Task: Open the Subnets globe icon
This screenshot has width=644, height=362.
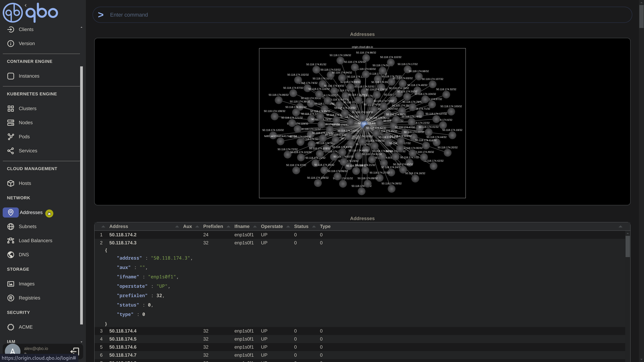Action: point(11,227)
